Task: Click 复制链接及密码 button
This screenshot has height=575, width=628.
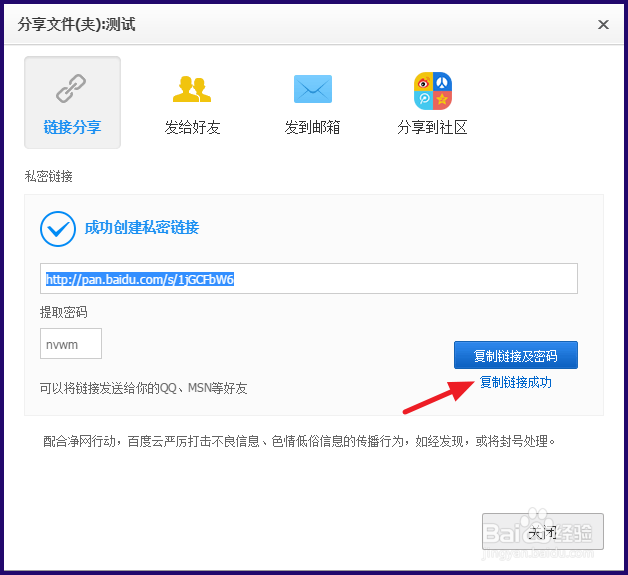Action: coord(516,355)
